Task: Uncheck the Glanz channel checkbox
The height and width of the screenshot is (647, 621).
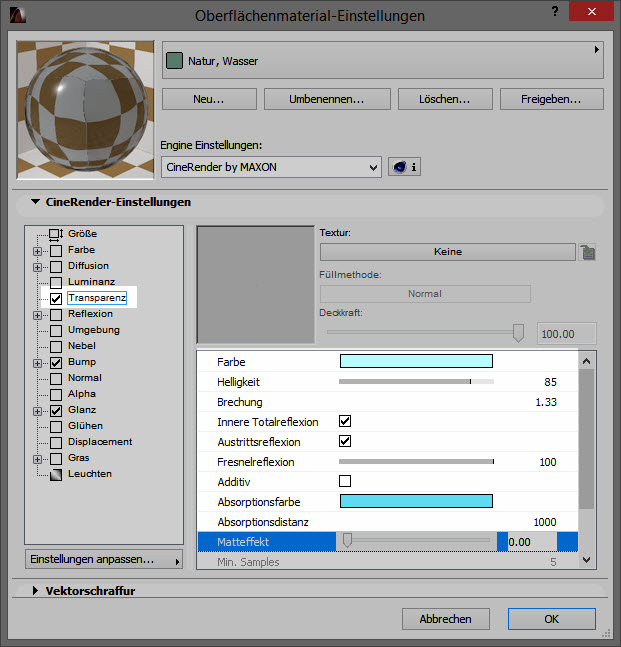Action: pyautogui.click(x=56, y=411)
